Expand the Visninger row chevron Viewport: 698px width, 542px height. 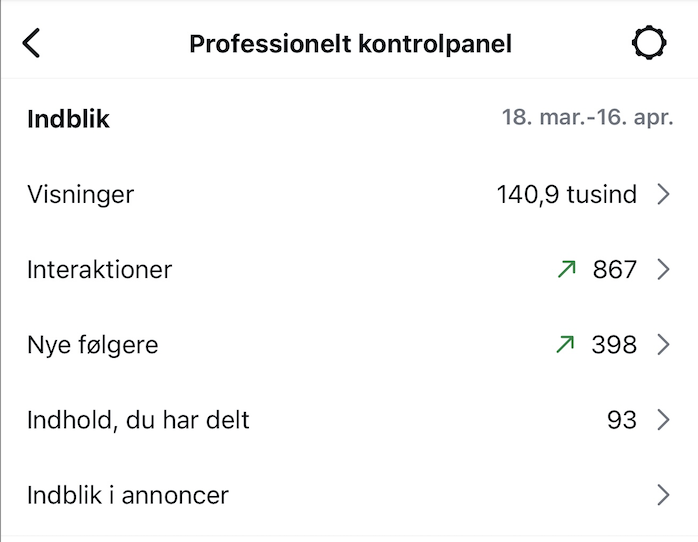[x=663, y=194]
